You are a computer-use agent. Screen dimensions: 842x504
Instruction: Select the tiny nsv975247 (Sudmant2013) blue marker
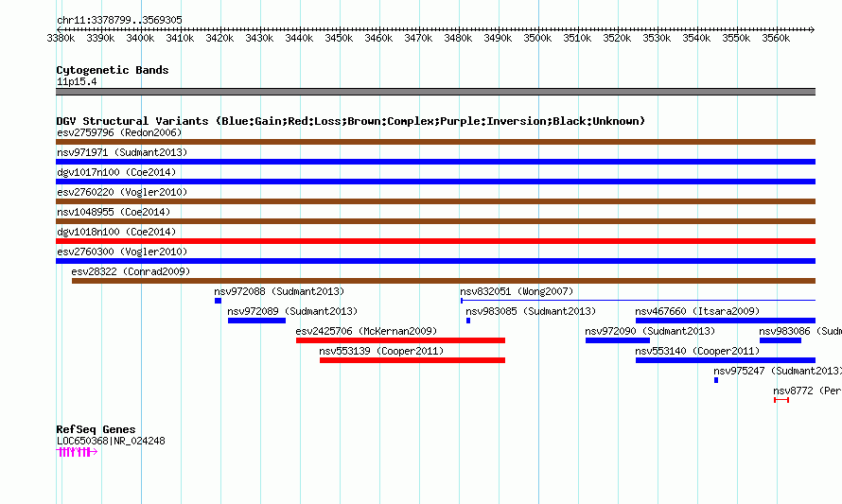tap(716, 380)
